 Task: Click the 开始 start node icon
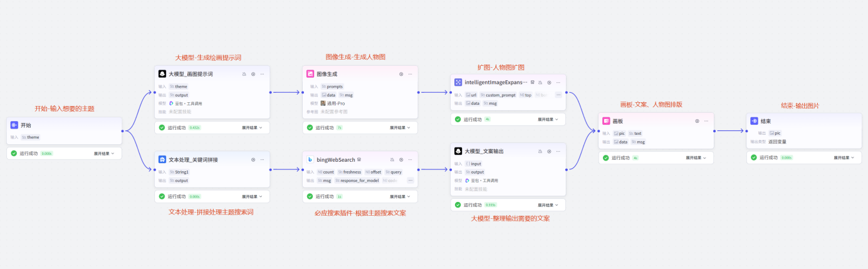(x=14, y=125)
